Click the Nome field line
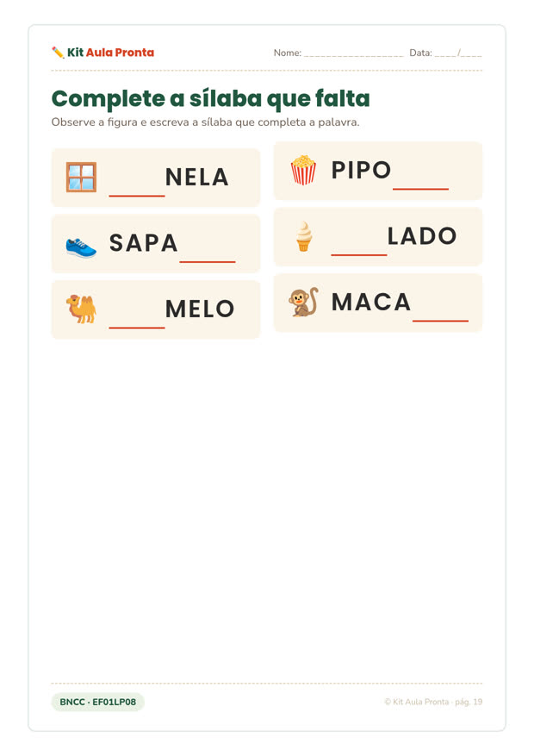 click(354, 56)
